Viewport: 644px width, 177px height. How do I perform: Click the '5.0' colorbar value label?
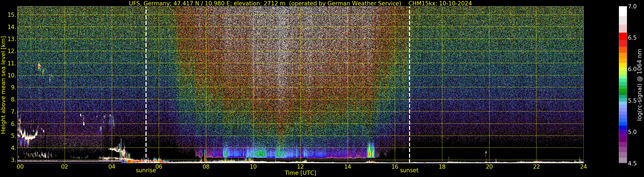632,132
